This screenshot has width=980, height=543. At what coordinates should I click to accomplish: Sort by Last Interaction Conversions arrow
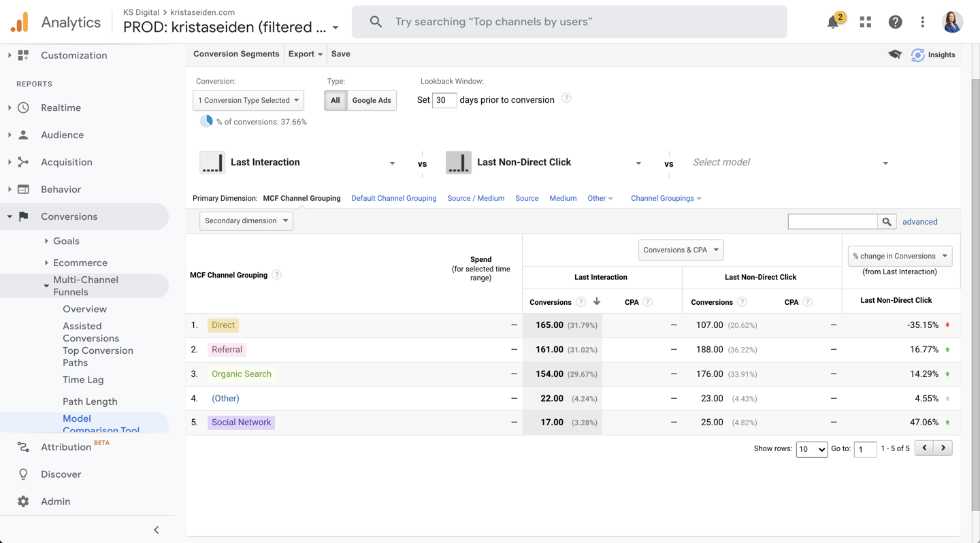click(597, 301)
